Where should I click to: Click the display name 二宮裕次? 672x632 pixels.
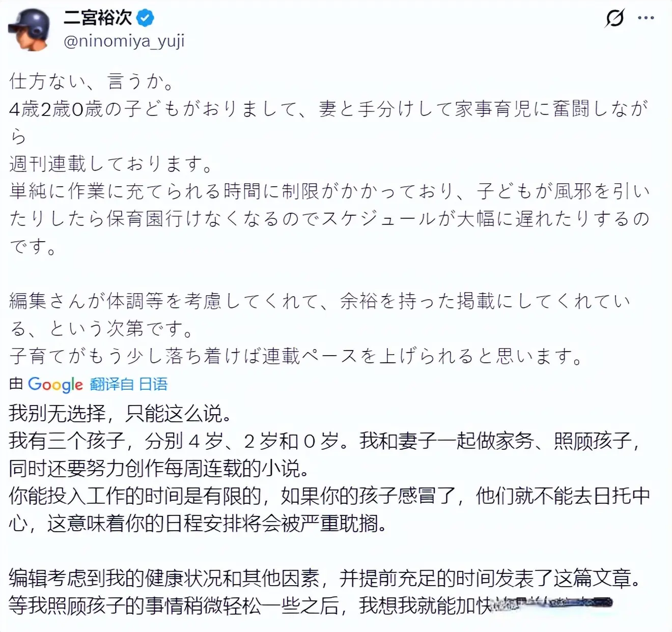[x=98, y=18]
